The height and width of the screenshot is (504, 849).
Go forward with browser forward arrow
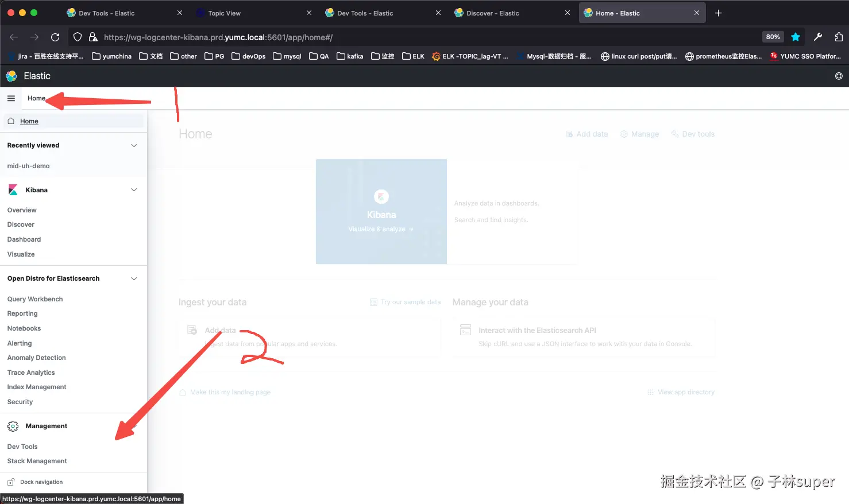34,37
